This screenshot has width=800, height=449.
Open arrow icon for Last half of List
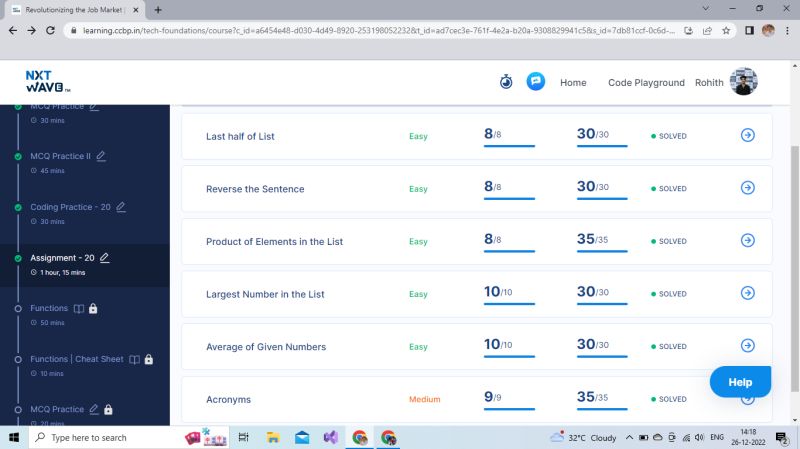747,136
